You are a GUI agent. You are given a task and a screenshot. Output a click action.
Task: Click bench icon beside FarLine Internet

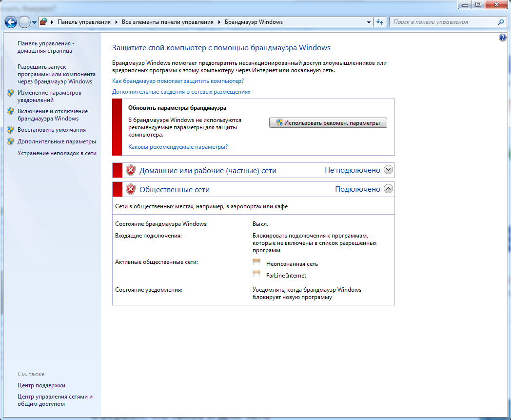pyautogui.click(x=257, y=274)
